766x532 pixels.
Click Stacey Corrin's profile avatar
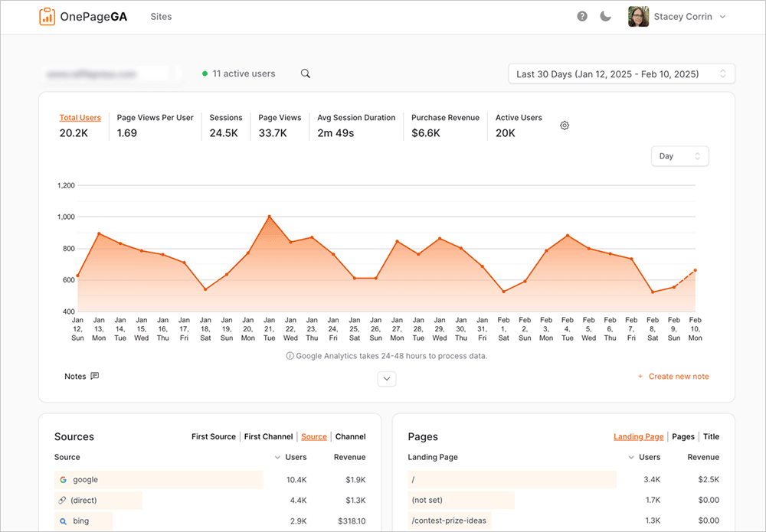(638, 16)
